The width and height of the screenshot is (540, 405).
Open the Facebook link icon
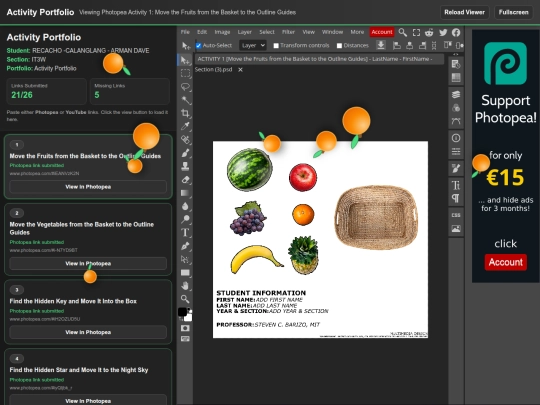point(456,32)
